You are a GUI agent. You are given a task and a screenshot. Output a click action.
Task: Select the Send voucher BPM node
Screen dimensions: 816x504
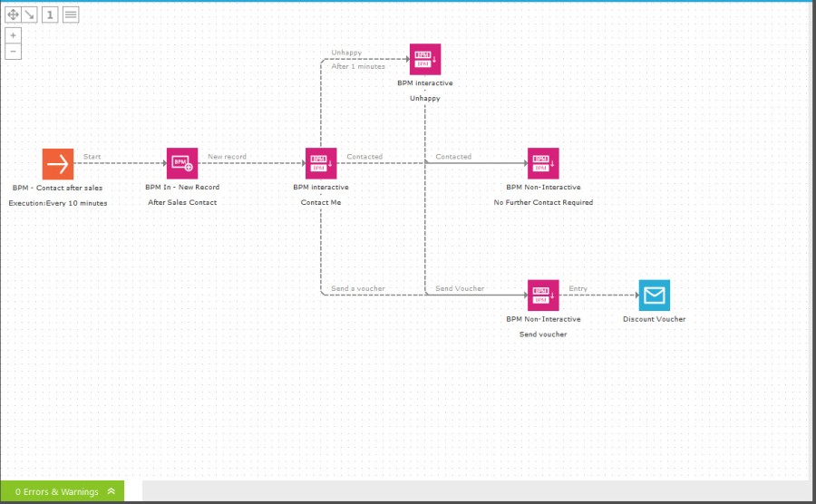[543, 296]
